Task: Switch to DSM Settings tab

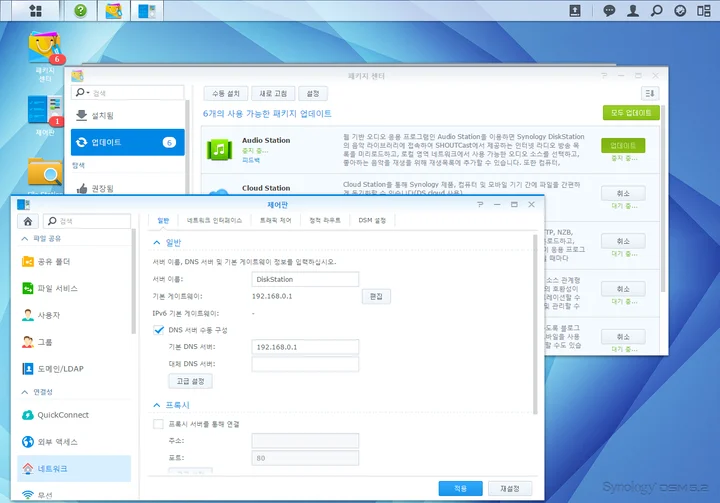Action: (x=372, y=220)
